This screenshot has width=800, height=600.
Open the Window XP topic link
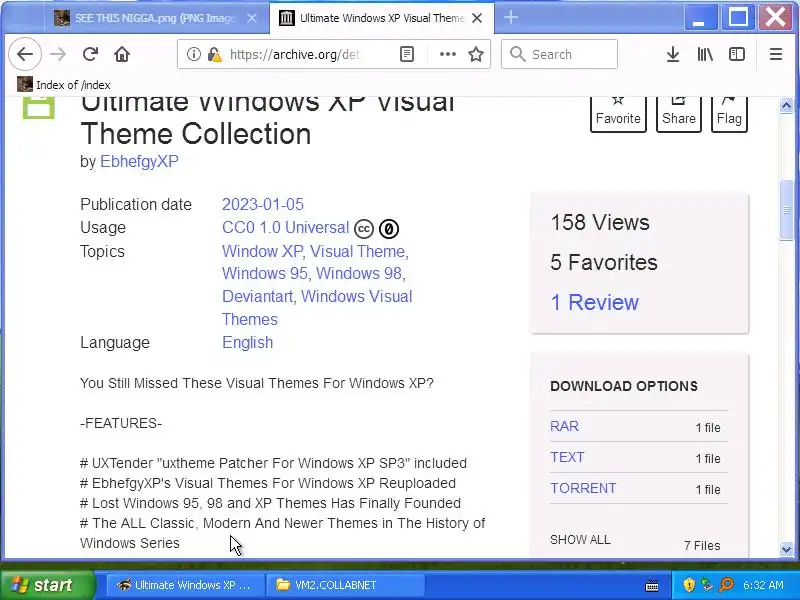tap(262, 252)
